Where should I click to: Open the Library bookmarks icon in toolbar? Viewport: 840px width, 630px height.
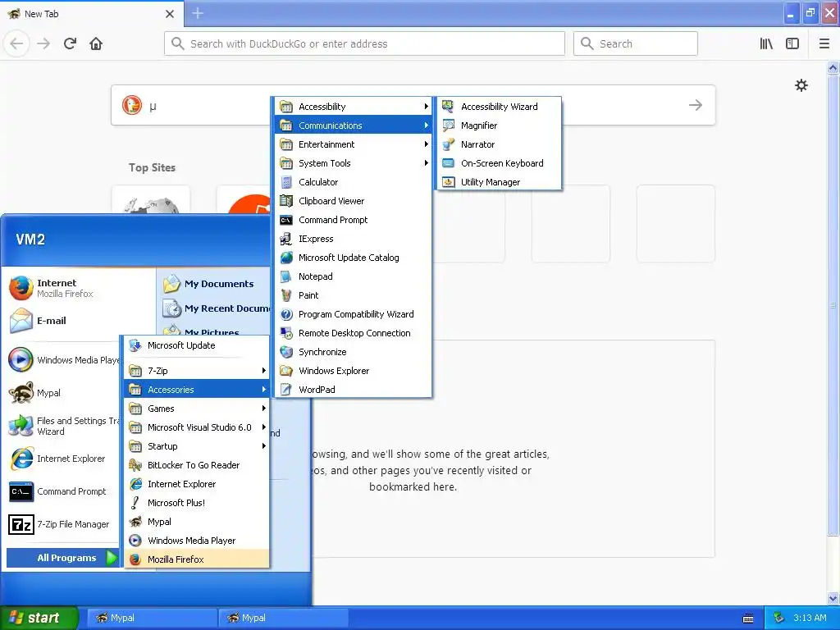click(766, 43)
